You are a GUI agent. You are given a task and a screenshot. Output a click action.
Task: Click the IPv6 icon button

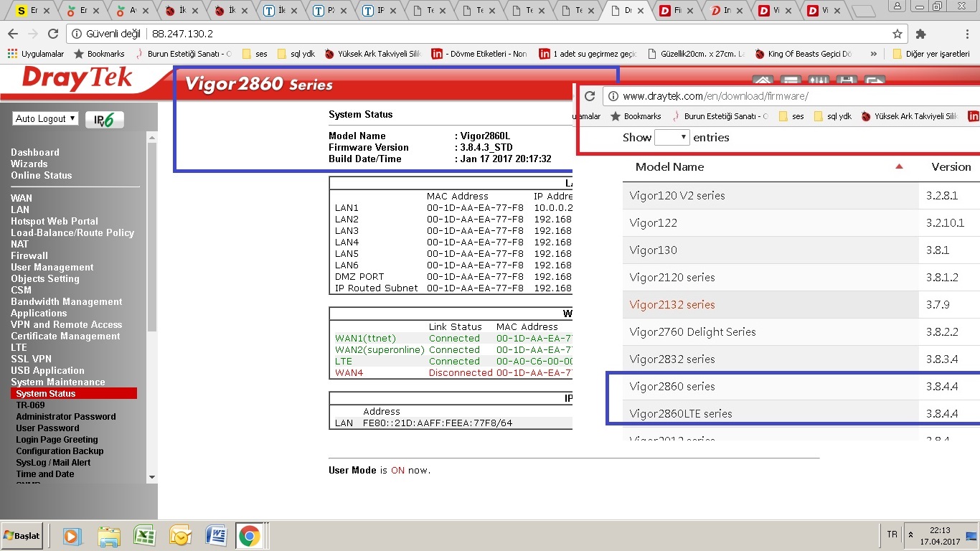tap(104, 120)
